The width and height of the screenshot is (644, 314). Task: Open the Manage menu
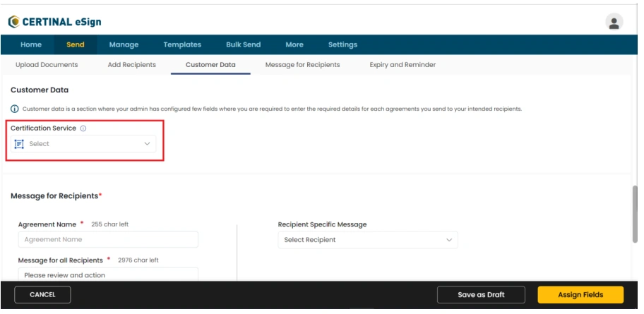click(124, 44)
